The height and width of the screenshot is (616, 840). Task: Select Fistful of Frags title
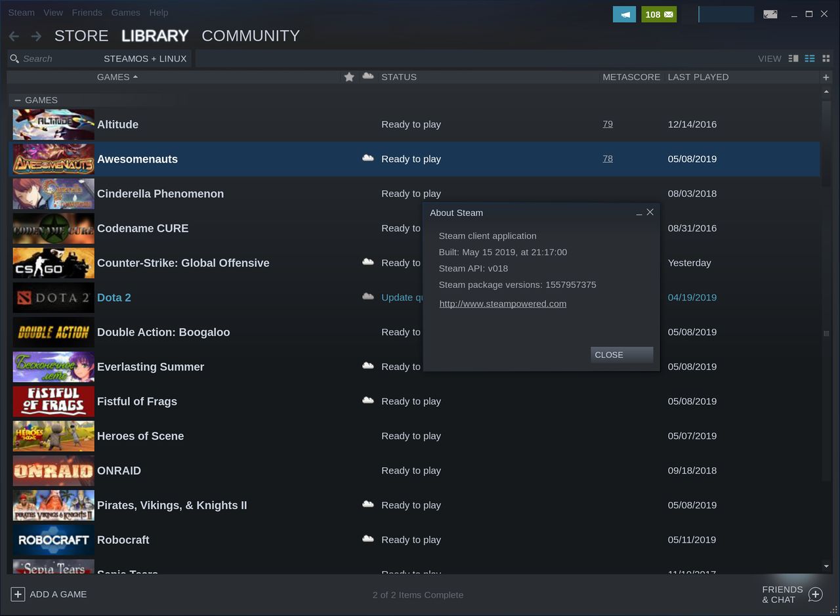[137, 401]
